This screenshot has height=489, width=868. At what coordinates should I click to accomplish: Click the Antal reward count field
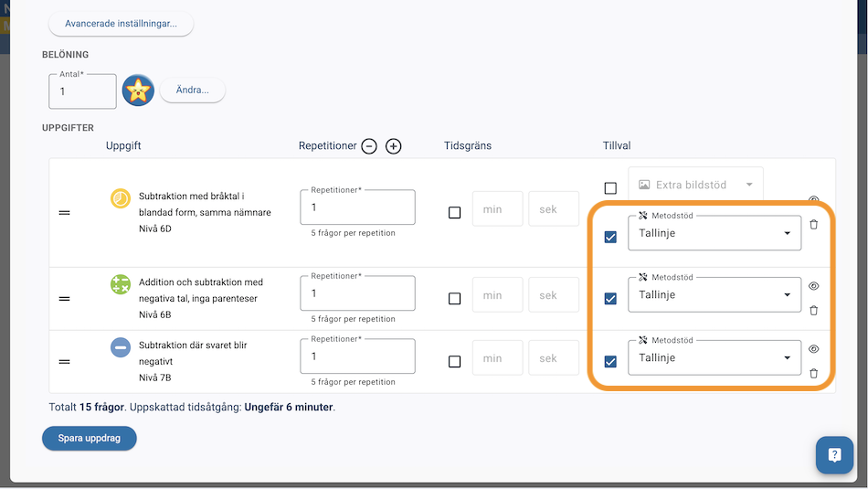pos(82,91)
